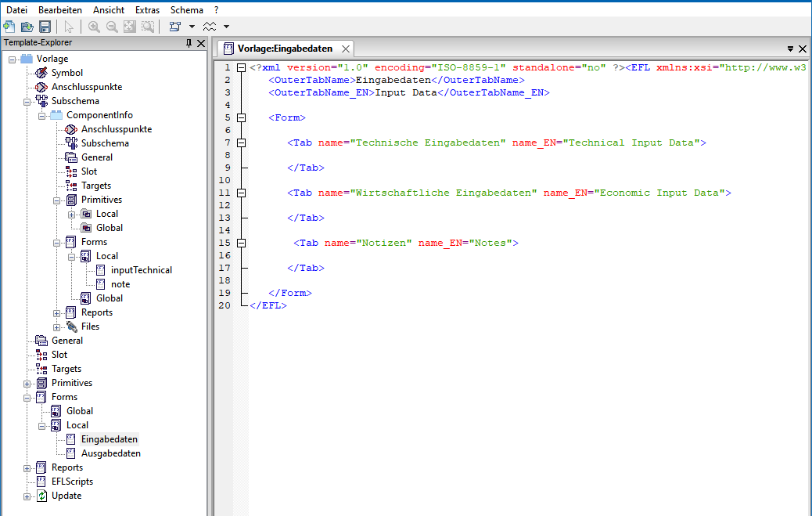Image resolution: width=812 pixels, height=516 pixels.
Task: Close the editor document pane
Action: 802,49
